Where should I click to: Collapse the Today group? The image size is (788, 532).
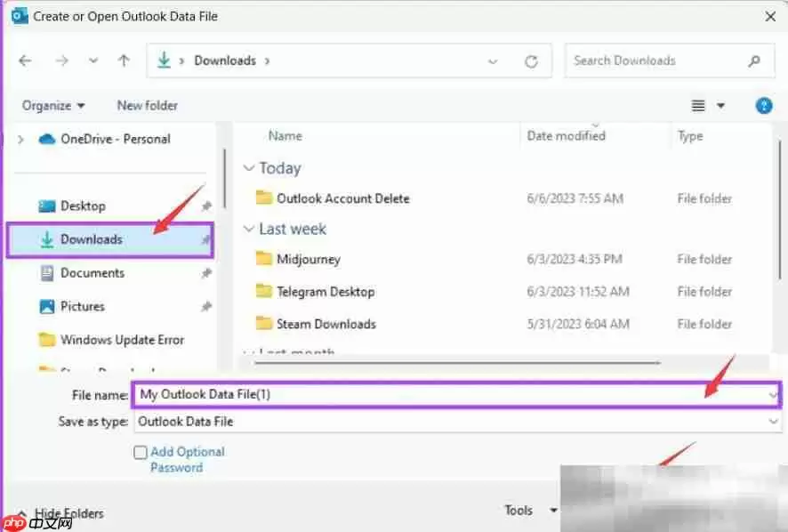click(250, 168)
